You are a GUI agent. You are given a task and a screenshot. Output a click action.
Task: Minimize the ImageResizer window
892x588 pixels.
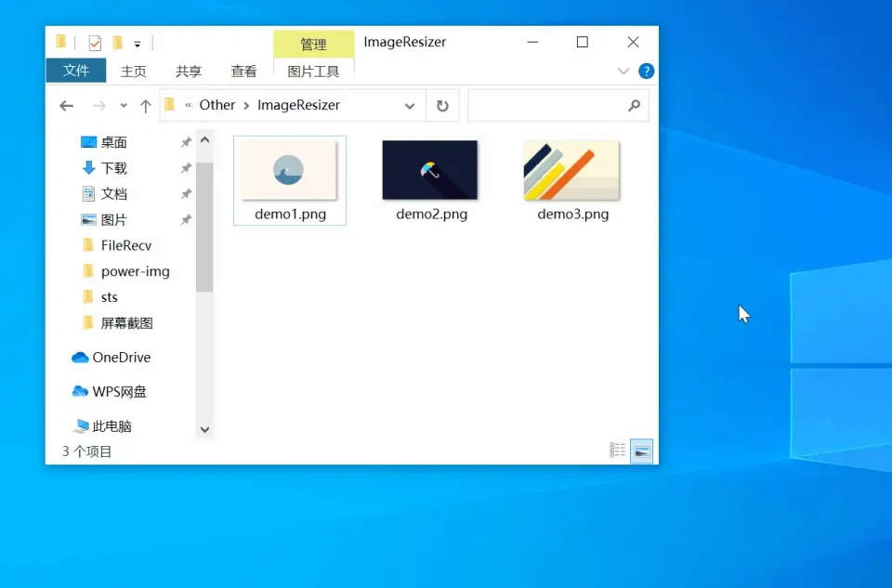[532, 42]
